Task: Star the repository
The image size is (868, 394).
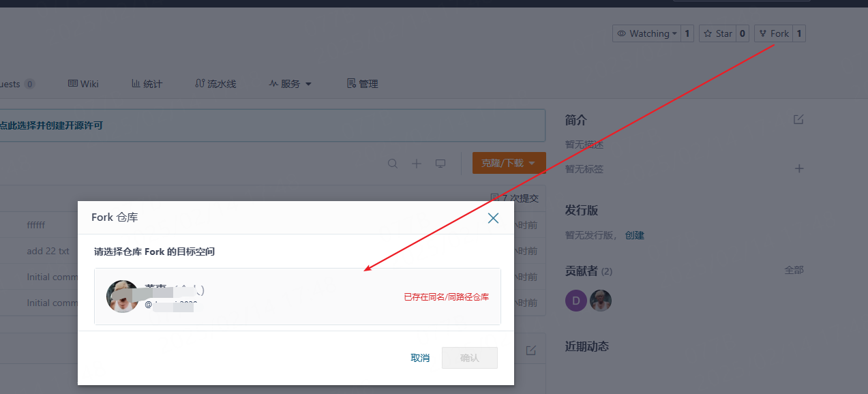Action: 717,33
